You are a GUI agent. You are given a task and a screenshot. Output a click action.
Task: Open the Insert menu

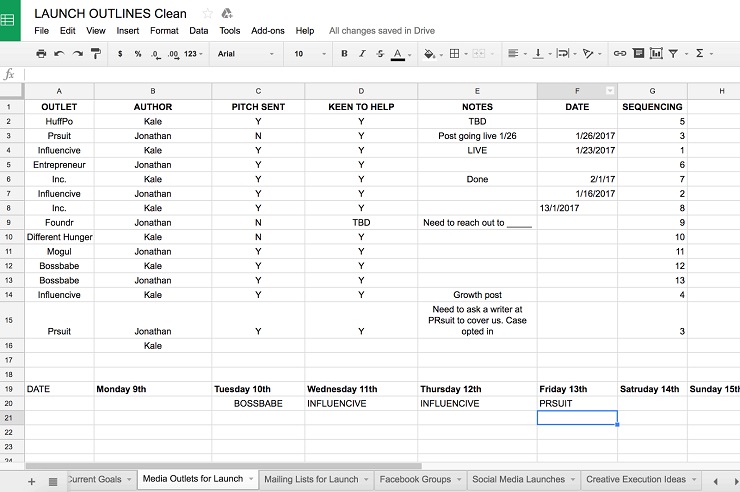click(x=127, y=31)
